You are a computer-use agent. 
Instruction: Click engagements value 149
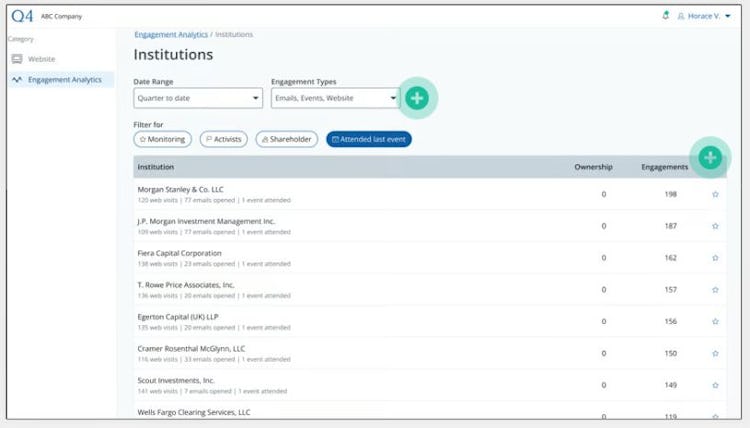click(670, 385)
